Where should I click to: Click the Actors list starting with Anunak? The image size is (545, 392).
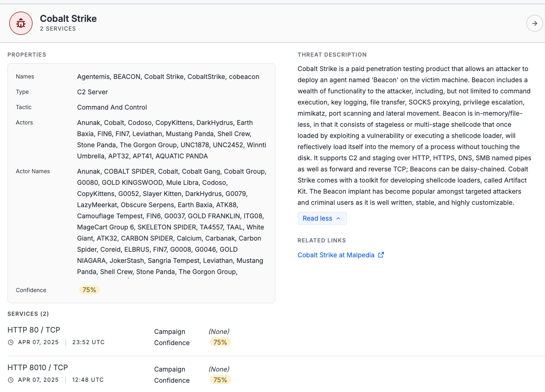[x=172, y=139]
